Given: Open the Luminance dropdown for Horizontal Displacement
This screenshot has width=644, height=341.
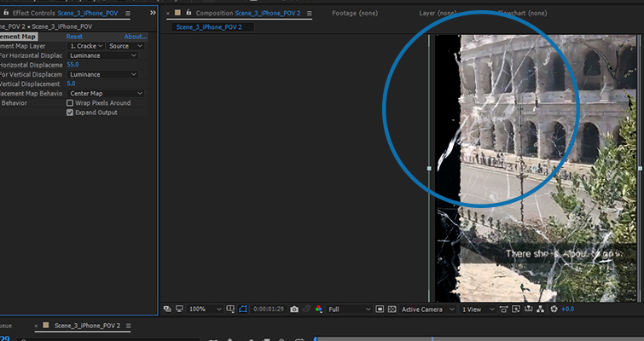Looking at the screenshot, I should tap(102, 55).
